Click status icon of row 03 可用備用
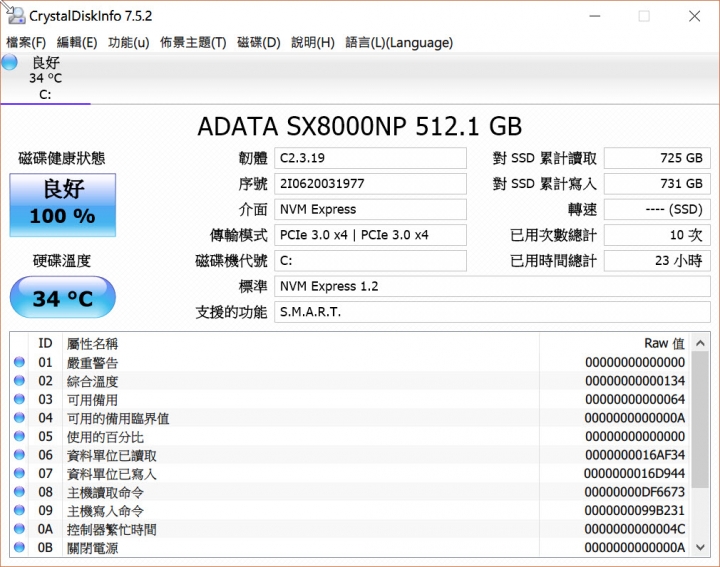 [x=19, y=399]
